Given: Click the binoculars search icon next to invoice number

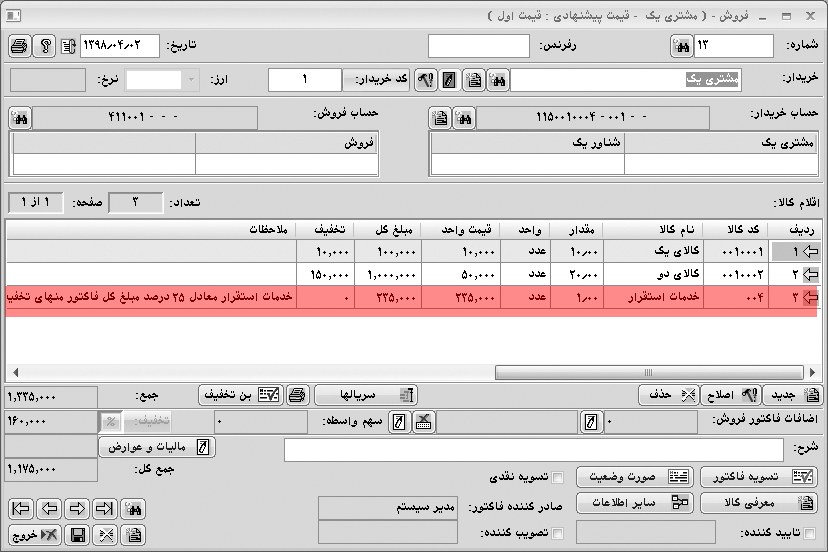Looking at the screenshot, I should [x=681, y=46].
